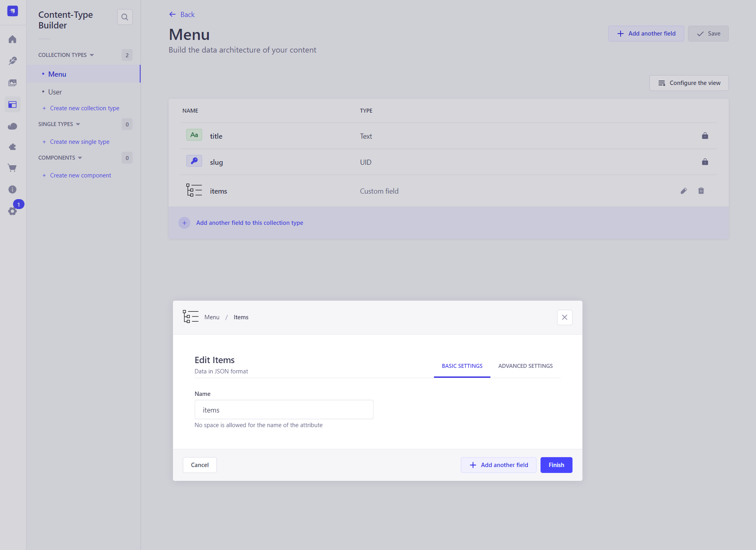
Task: Click Create new collection type link
Action: coord(84,108)
